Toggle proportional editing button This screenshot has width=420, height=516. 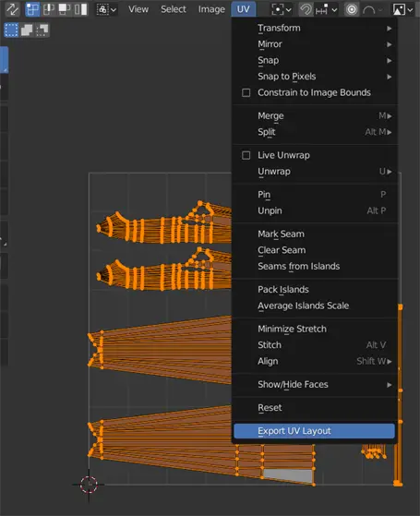(x=352, y=9)
